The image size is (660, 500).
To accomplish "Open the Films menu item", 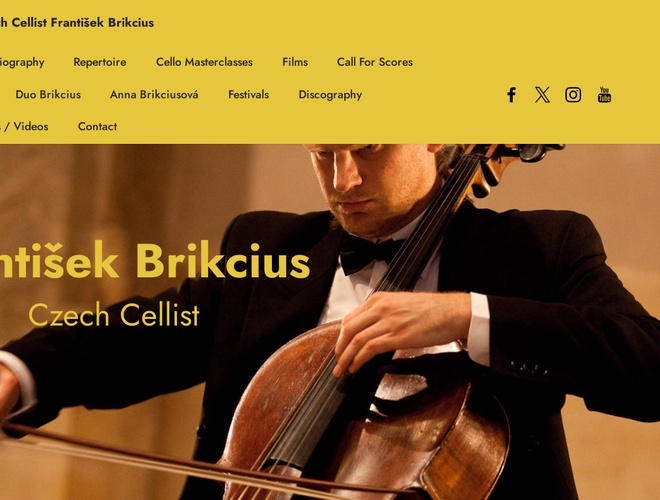I will [295, 62].
